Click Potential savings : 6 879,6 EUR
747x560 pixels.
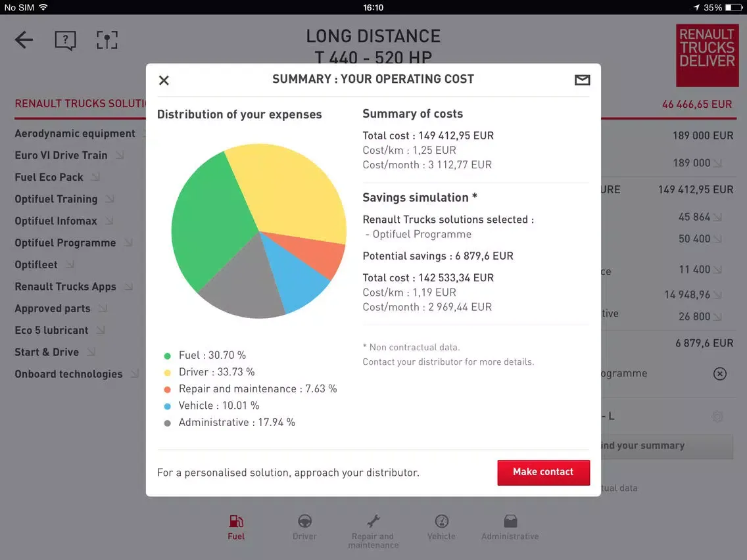(x=438, y=256)
